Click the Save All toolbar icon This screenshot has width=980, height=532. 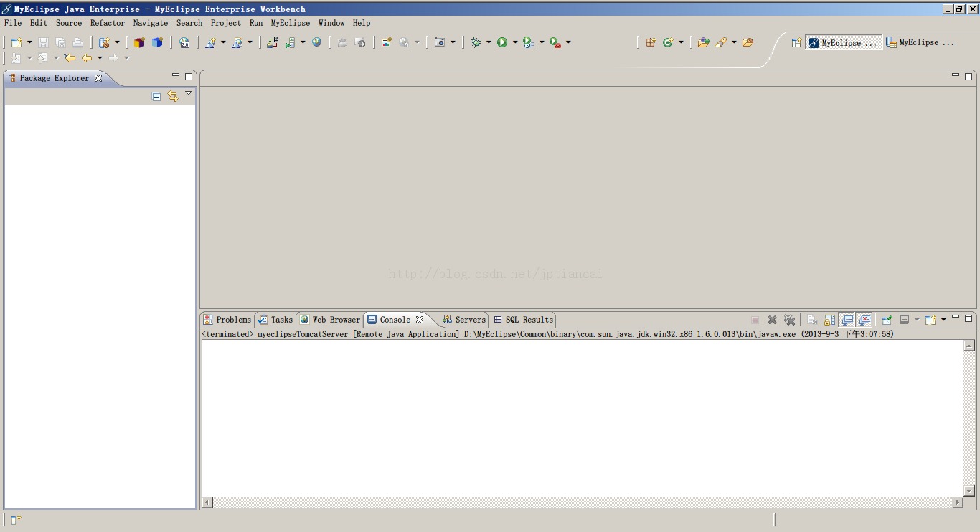(60, 42)
